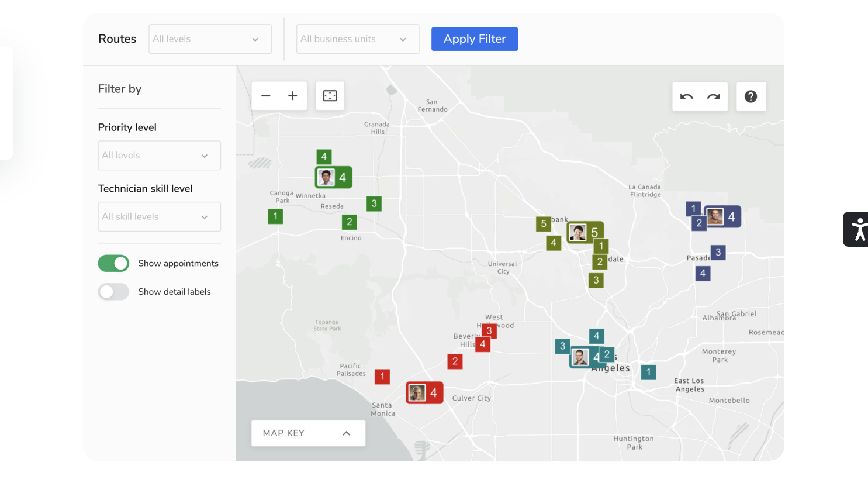Screen dimensions: 868x483
Task: Click dark green stop 2 above Encino
Action: tap(350, 222)
